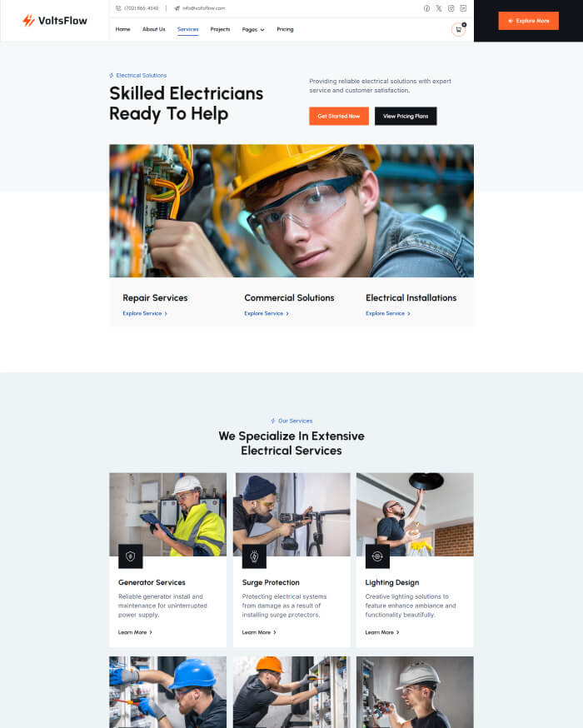Click the Generator Services card photo
583x728 pixels.
(167, 515)
